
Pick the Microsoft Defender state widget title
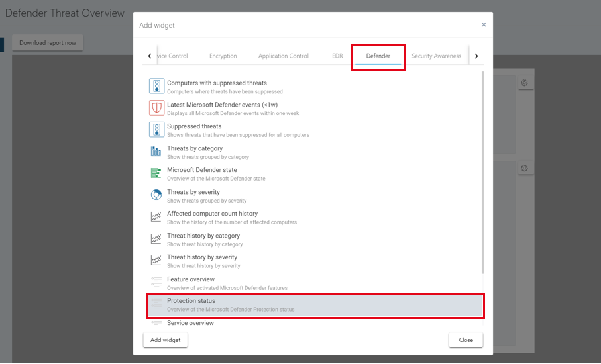pyautogui.click(x=202, y=170)
